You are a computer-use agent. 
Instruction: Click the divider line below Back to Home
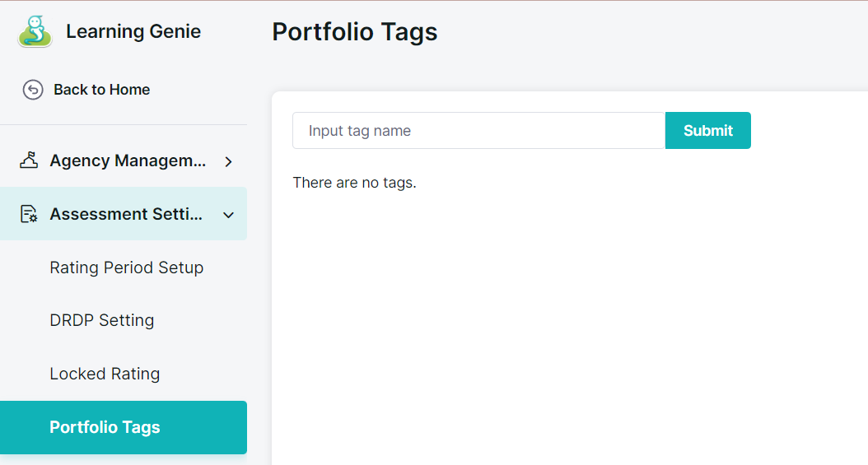(x=124, y=125)
